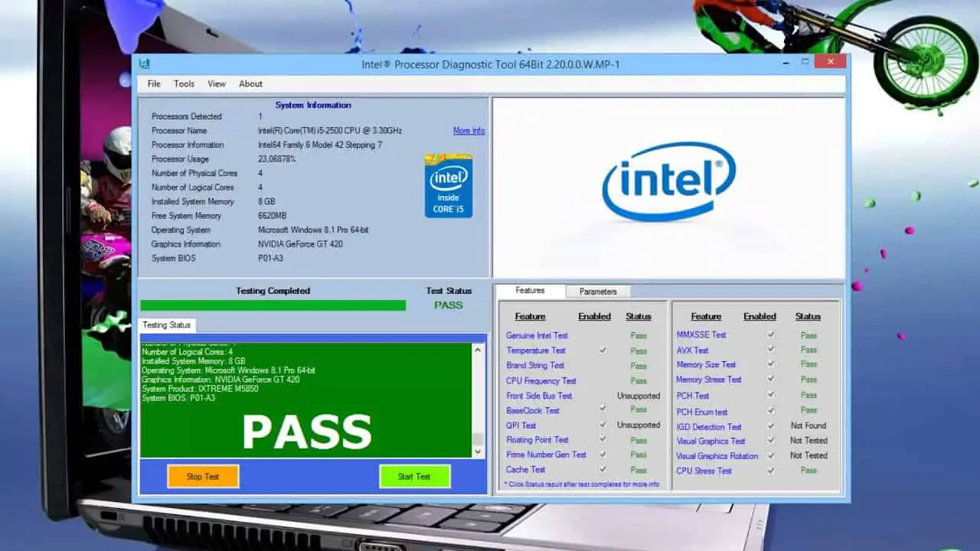This screenshot has width=980, height=551.
Task: Minimize the Processor Diagnostic Tool window
Action: (x=786, y=62)
